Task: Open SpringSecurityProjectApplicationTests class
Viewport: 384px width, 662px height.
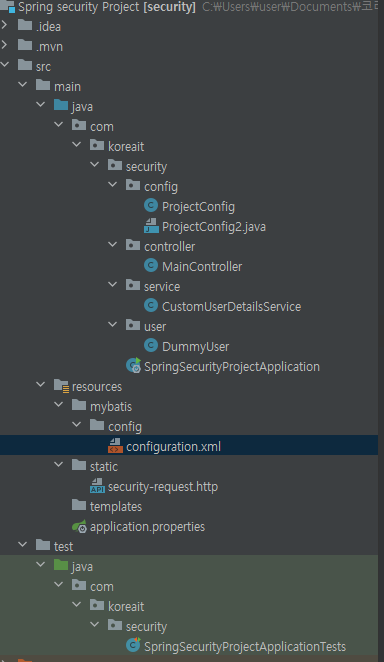Action: point(245,646)
